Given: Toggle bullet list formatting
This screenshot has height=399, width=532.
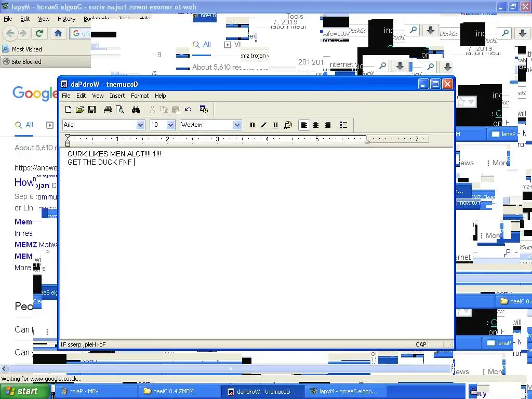Looking at the screenshot, I should [x=343, y=125].
